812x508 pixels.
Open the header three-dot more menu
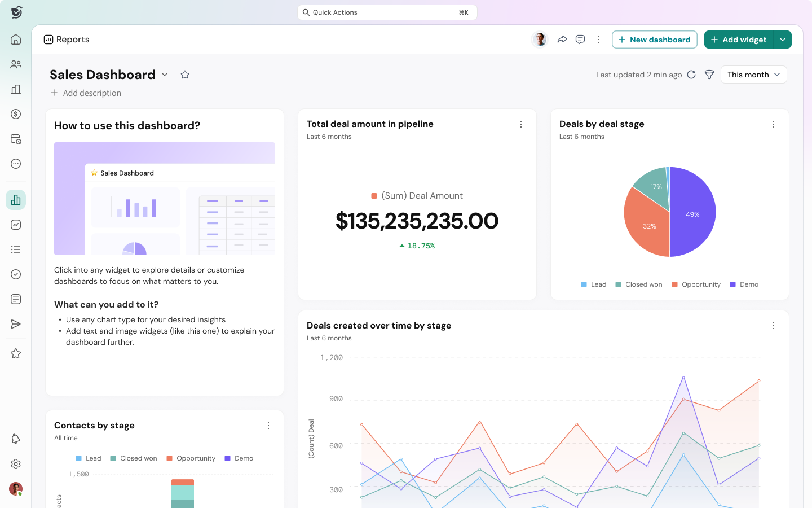(598, 40)
